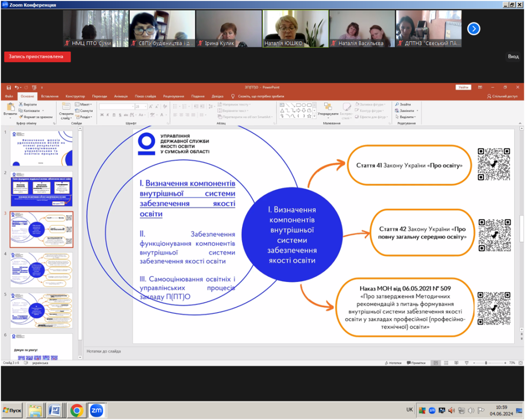Click the Увійти sign-in button

pyautogui.click(x=463, y=87)
